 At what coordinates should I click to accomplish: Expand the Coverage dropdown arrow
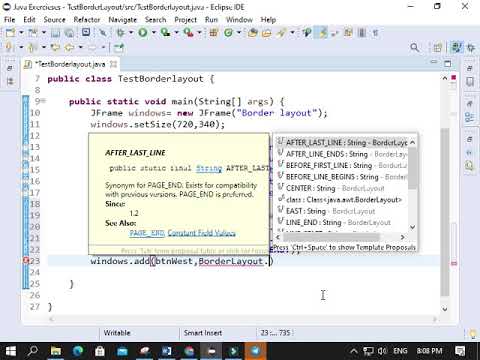[176, 33]
